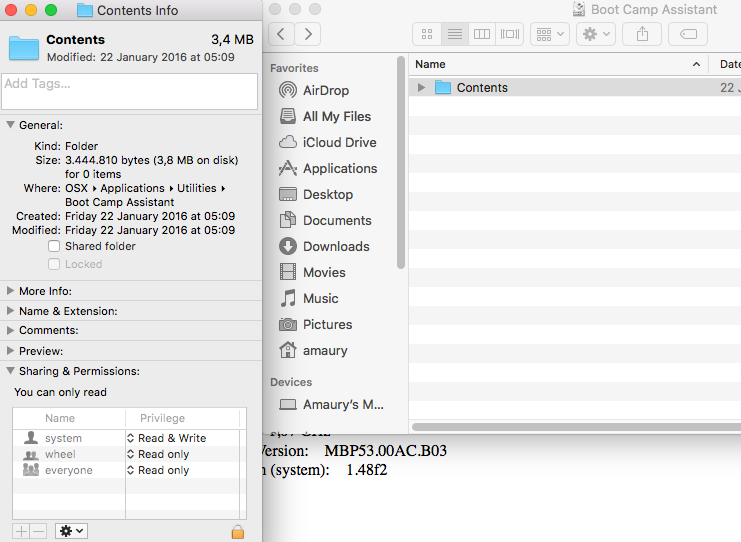This screenshot has height=542, width=741.
Task: Enable the Shared folder checkbox
Action: [x=54, y=246]
